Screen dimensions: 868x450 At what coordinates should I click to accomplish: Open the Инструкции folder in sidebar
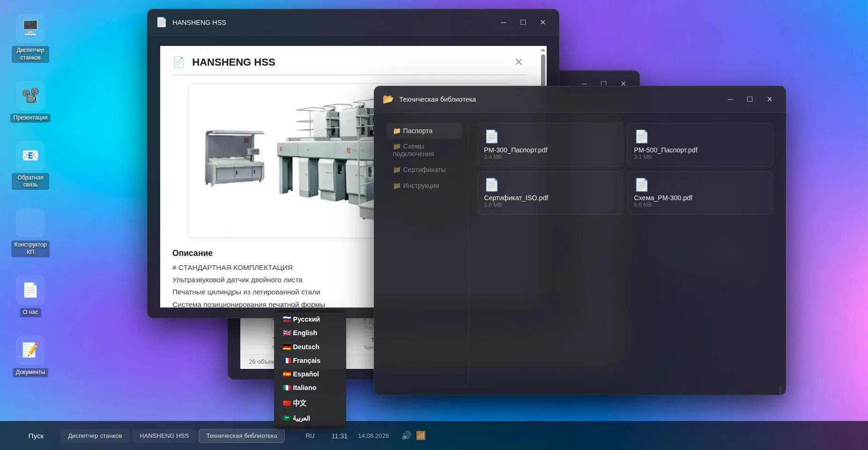point(424,186)
